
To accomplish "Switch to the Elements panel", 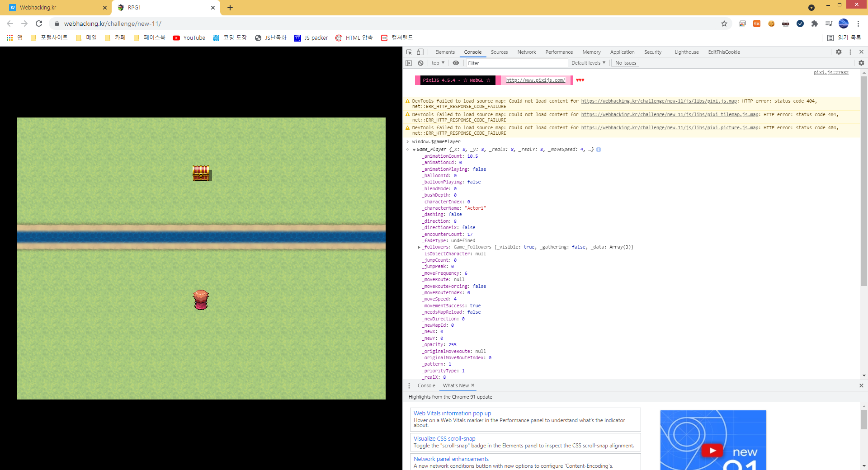I will pyautogui.click(x=445, y=52).
